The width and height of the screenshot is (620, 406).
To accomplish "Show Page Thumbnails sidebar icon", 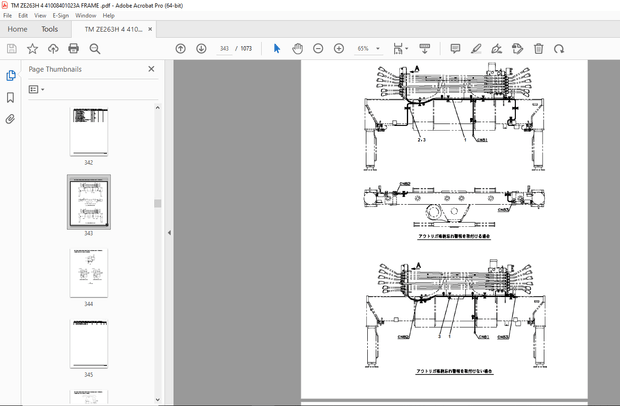I will point(11,75).
